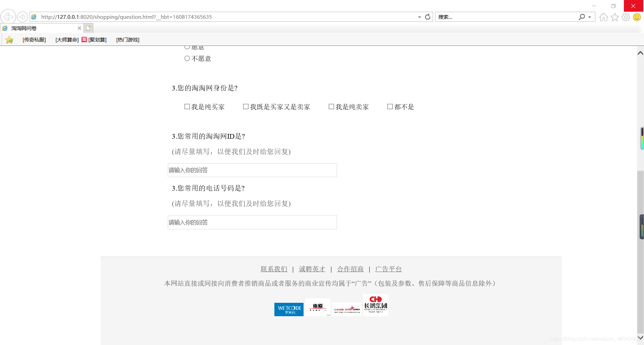The width and height of the screenshot is (644, 345).
Task: Open the 联系我们 footer link
Action: [274, 269]
